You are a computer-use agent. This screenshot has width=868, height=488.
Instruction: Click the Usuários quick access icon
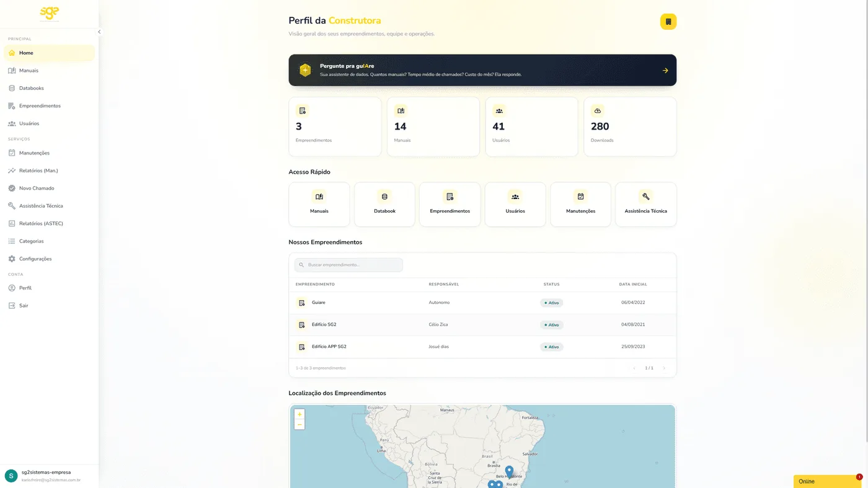[x=515, y=197]
